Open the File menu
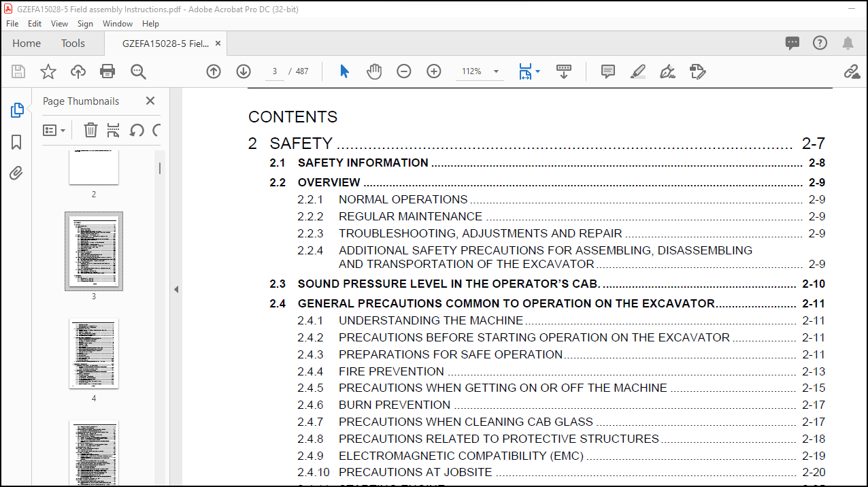868x487 pixels. click(x=12, y=24)
